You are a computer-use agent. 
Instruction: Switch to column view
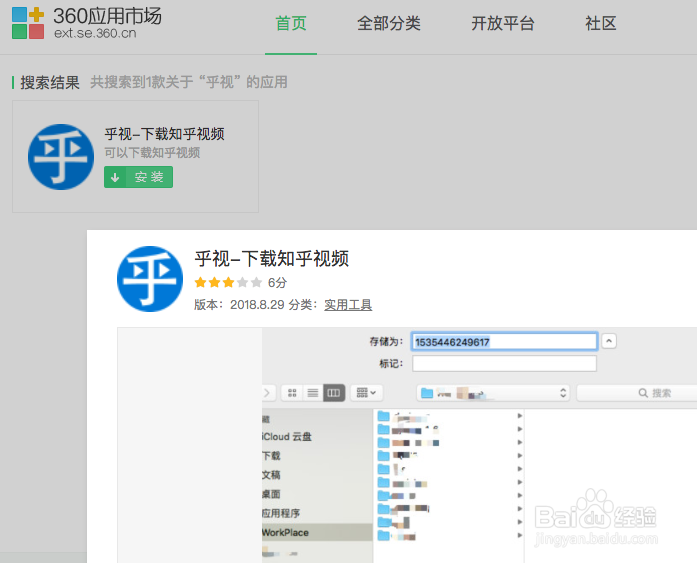click(334, 393)
